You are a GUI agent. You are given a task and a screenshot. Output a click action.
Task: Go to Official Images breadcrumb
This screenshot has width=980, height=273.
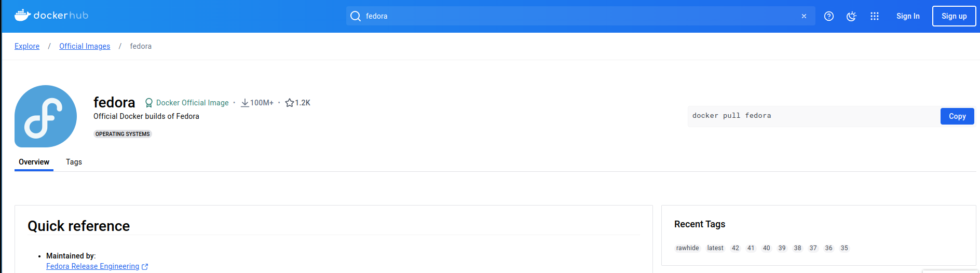[x=85, y=46]
